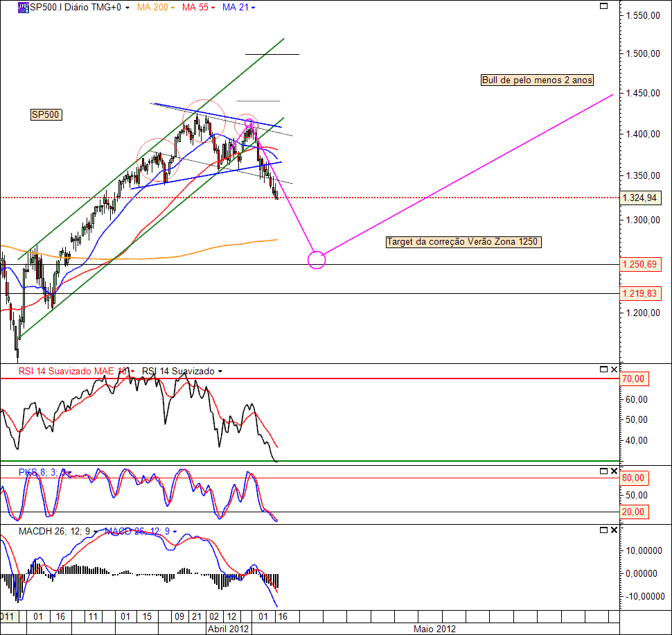Select the SP500 text label annotation

[x=46, y=114]
